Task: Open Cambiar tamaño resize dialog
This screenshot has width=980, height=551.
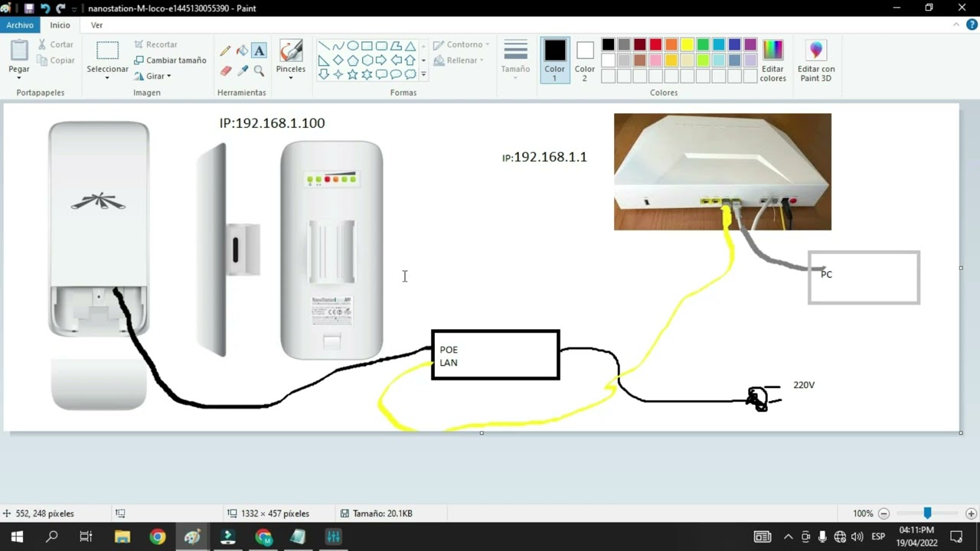Action: pos(170,60)
